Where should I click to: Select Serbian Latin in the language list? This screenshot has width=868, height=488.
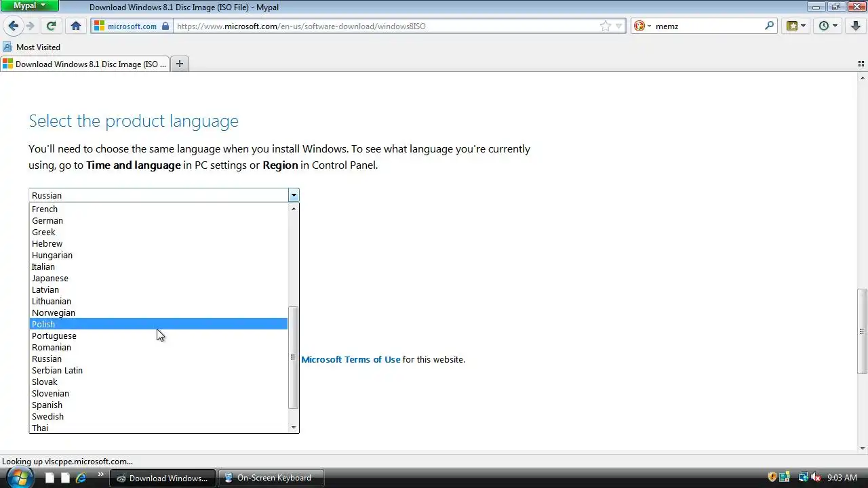[159, 370]
